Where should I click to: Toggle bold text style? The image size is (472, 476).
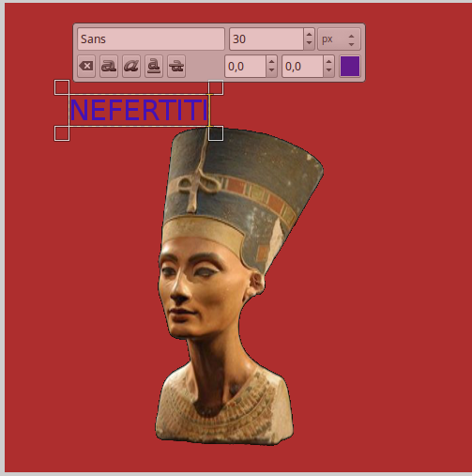click(x=109, y=66)
